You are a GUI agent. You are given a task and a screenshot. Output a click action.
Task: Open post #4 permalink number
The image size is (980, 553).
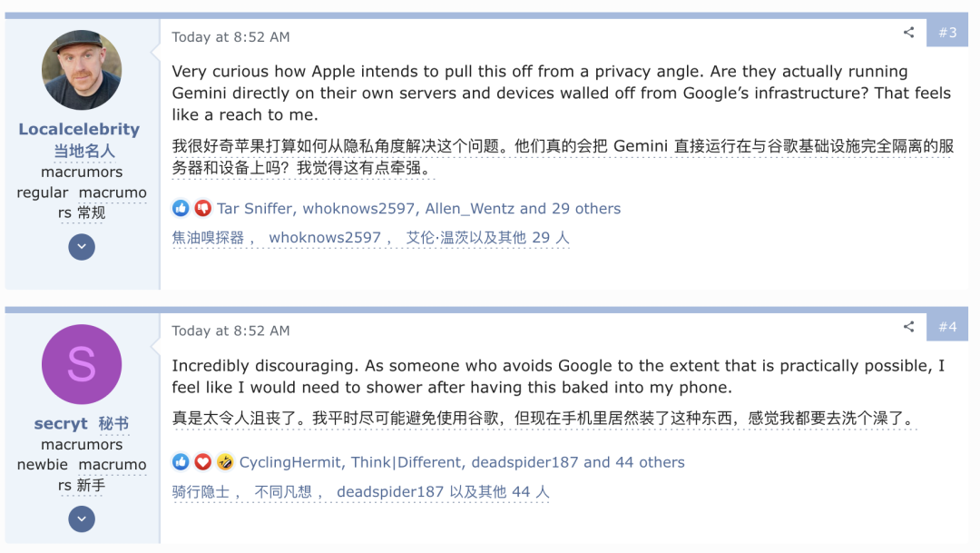pyautogui.click(x=947, y=327)
